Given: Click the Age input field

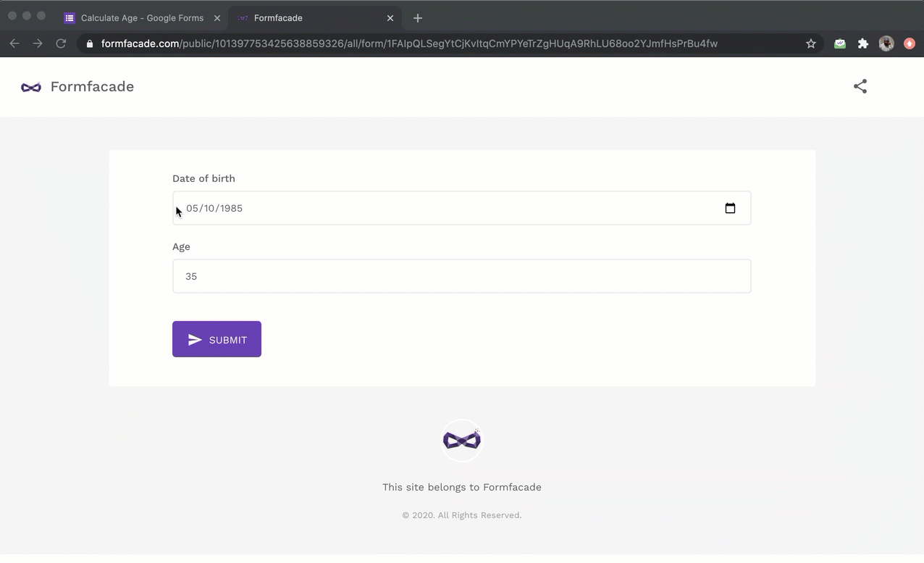Looking at the screenshot, I should 461,276.
